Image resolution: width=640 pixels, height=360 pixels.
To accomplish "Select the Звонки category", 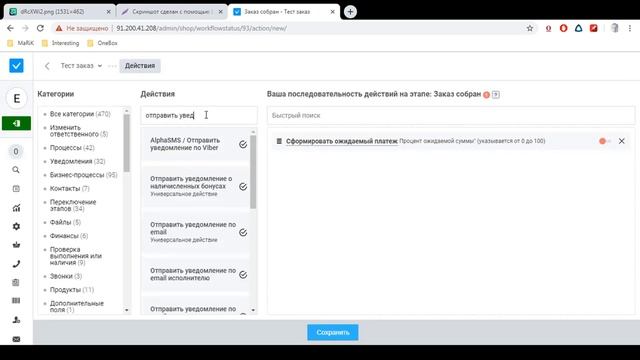I will point(66,276).
